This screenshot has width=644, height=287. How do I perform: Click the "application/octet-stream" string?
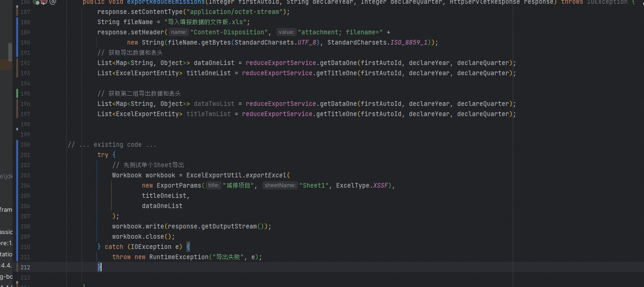click(x=235, y=12)
